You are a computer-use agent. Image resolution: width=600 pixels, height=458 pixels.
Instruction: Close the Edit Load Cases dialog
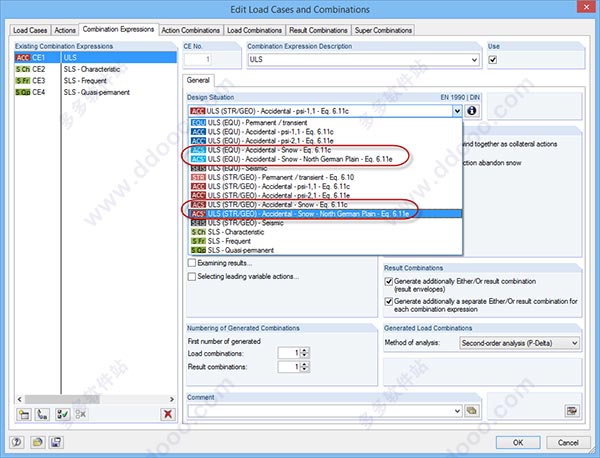587,7
